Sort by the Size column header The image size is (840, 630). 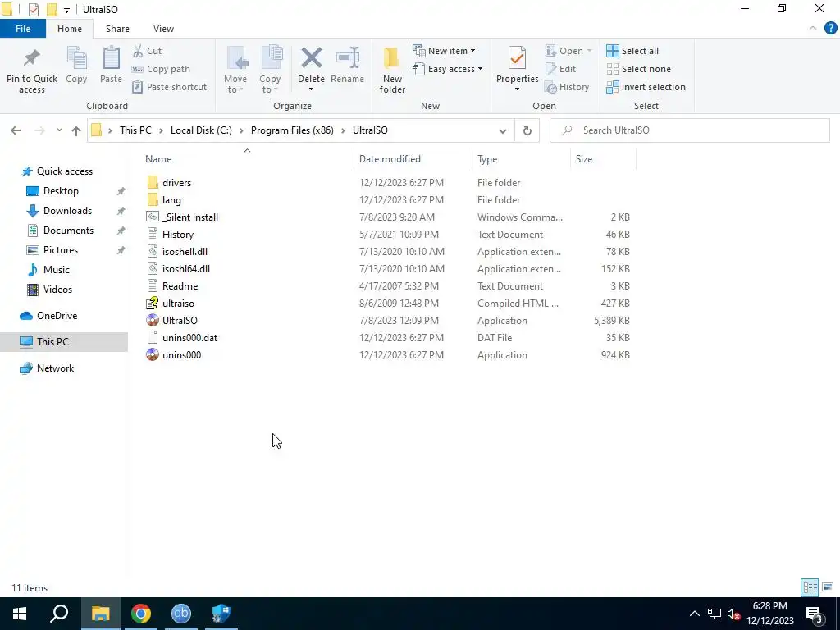(x=584, y=159)
